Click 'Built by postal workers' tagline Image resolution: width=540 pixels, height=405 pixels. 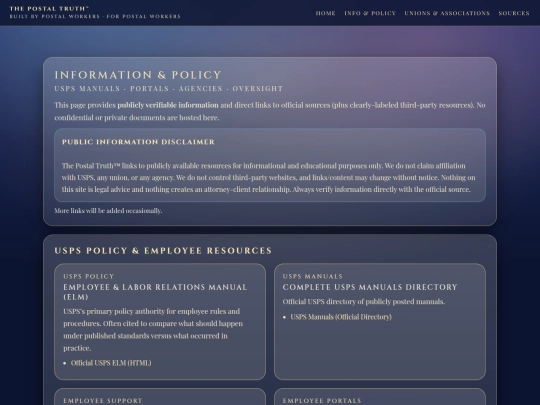click(95, 16)
